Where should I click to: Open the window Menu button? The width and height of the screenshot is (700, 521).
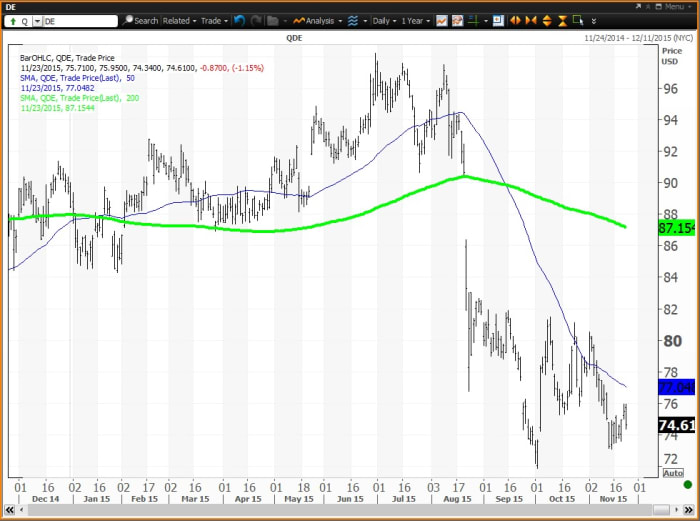pos(672,6)
